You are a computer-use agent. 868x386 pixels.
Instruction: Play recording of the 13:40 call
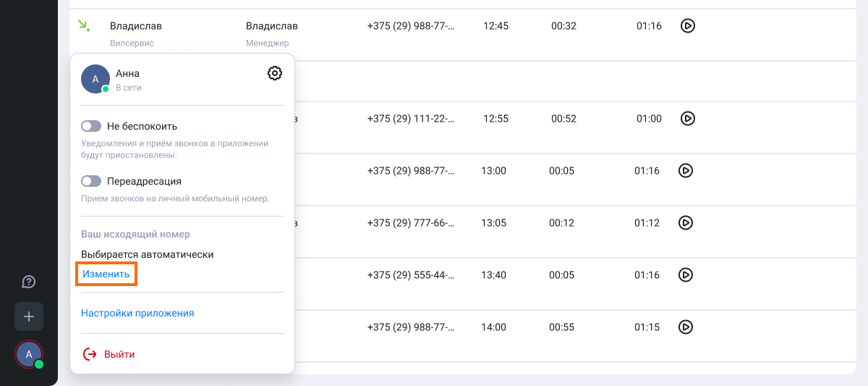point(686,275)
